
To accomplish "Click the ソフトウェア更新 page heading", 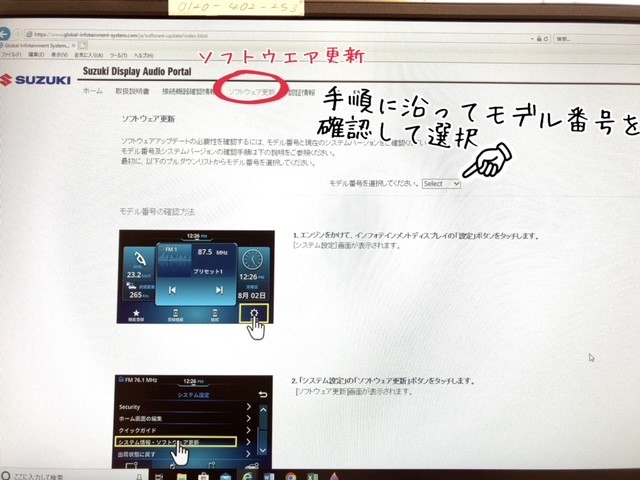I will pyautogui.click(x=148, y=119).
